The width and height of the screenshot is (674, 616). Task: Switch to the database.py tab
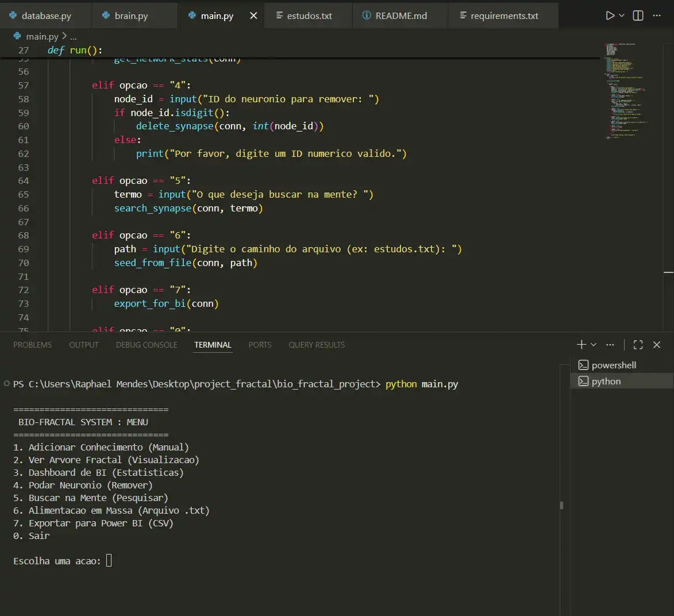[45, 16]
